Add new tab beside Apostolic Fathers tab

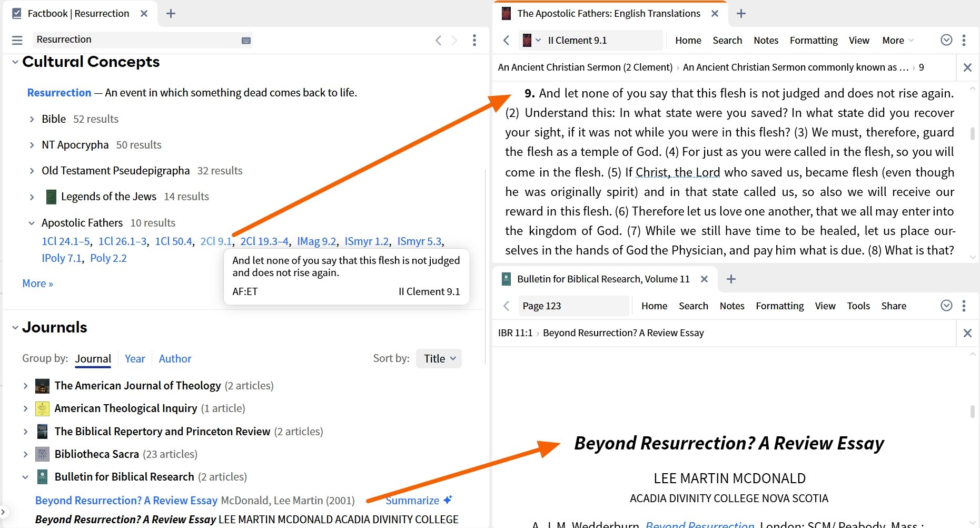pos(741,14)
